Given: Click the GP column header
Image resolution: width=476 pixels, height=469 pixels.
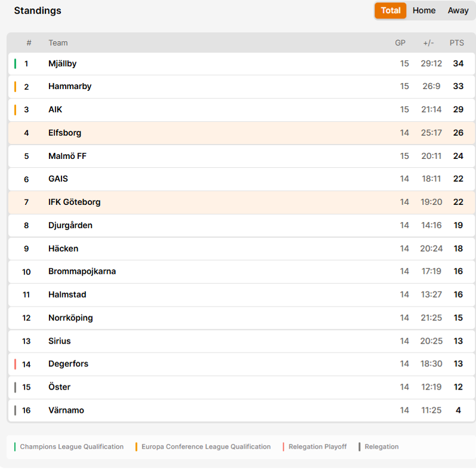Looking at the screenshot, I should click(x=400, y=43).
